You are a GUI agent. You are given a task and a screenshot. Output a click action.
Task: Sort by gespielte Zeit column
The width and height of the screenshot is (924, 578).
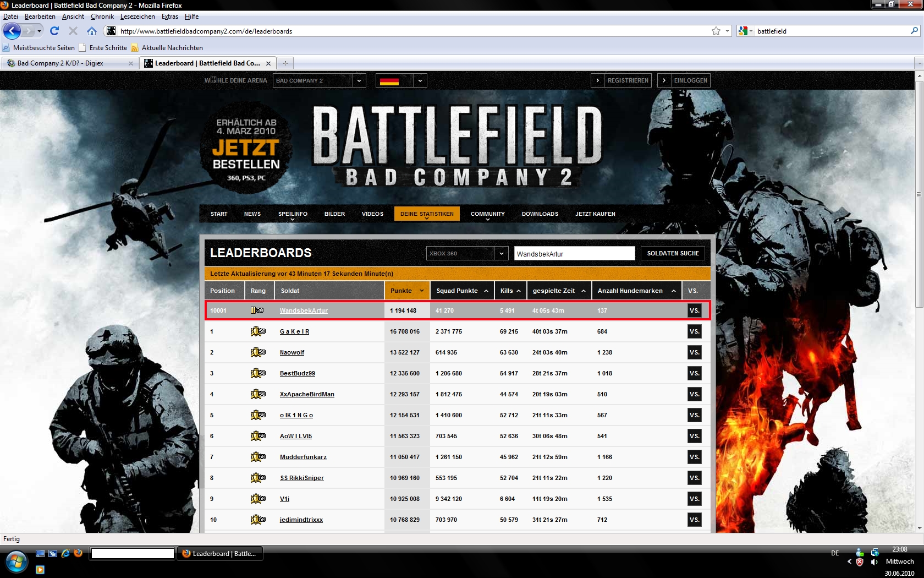(x=559, y=291)
